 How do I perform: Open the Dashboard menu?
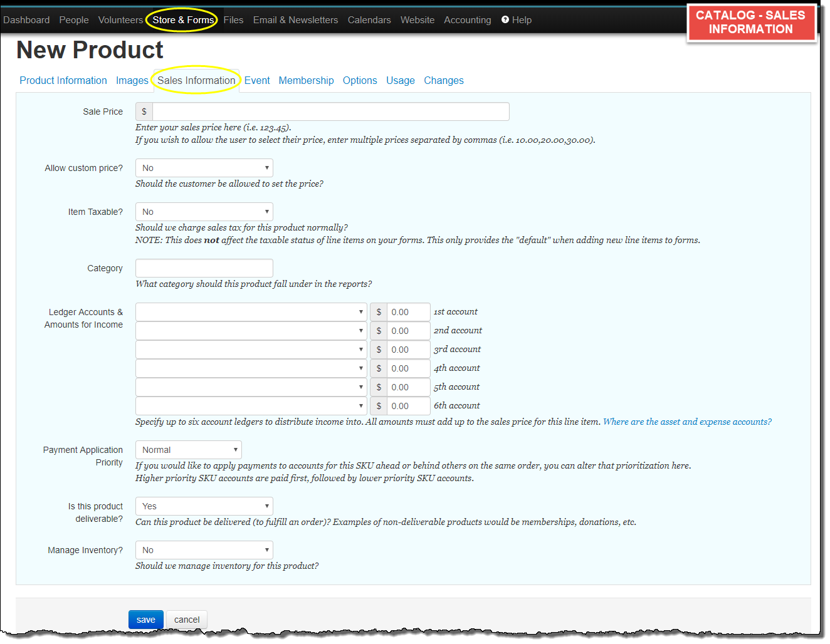[x=26, y=20]
